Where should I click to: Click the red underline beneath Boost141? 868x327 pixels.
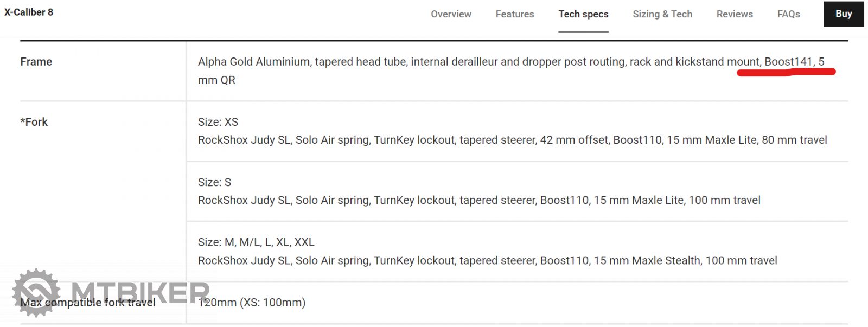click(786, 72)
